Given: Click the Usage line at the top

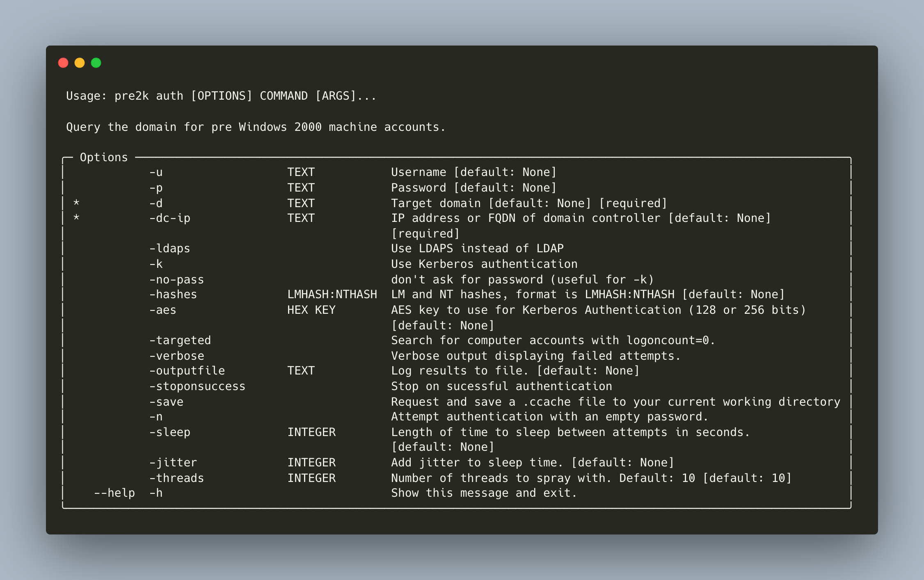Looking at the screenshot, I should pos(221,96).
